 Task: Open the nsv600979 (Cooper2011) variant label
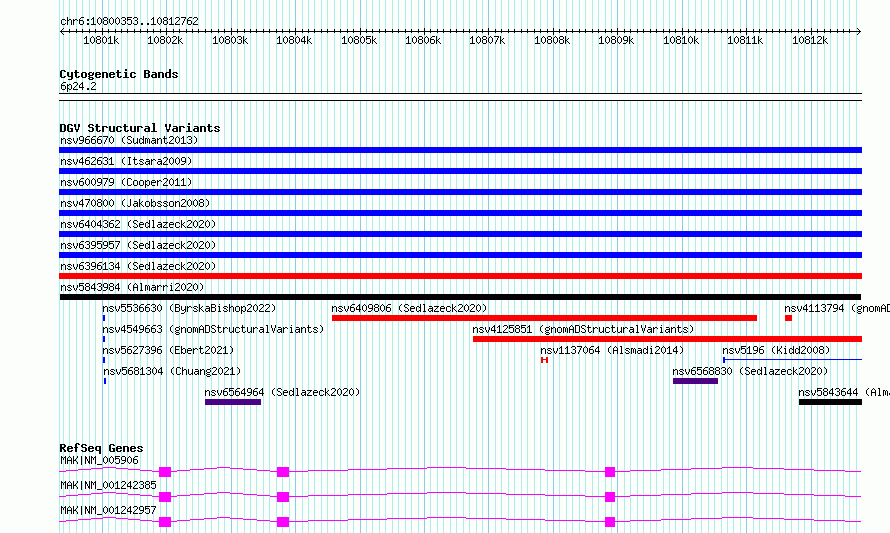point(126,182)
